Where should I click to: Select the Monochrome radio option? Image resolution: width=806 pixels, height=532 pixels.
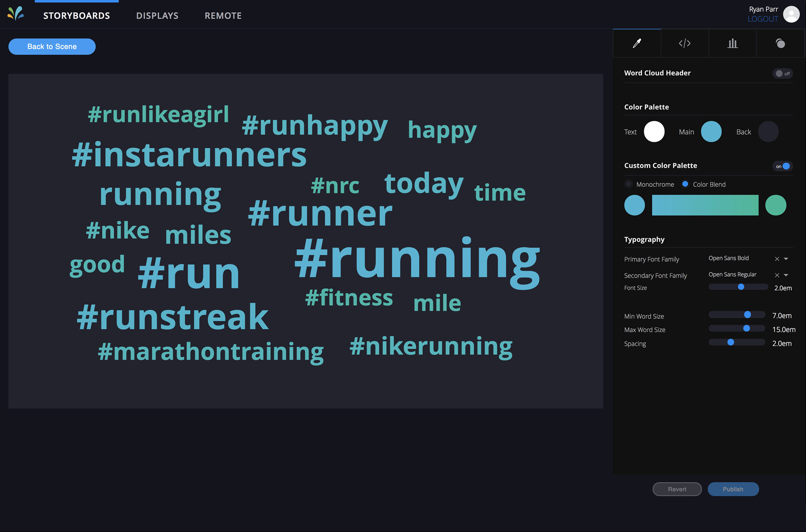(x=628, y=184)
